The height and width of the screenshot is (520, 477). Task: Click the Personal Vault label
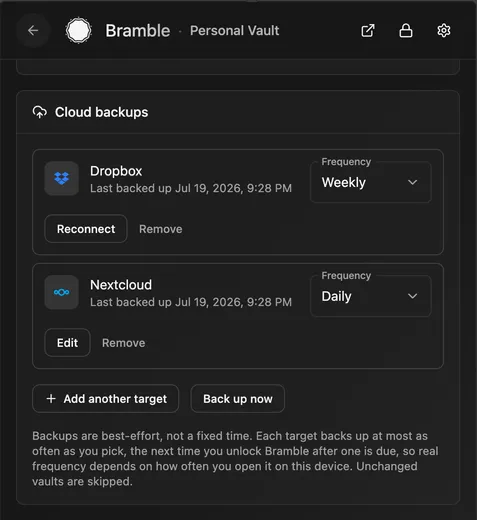(x=235, y=31)
